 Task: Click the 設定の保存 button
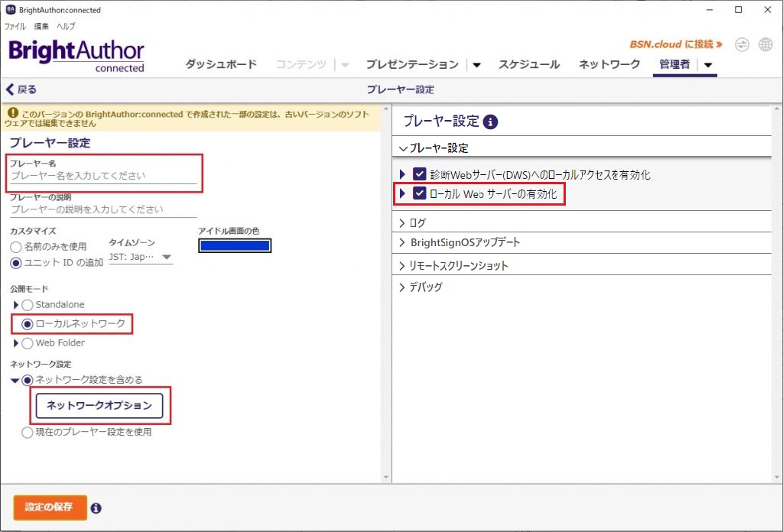click(50, 508)
